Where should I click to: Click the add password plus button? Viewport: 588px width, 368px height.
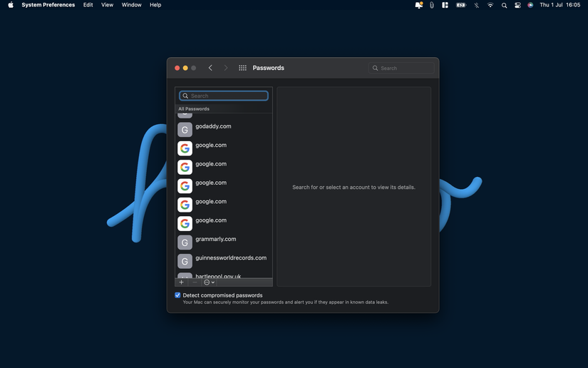(182, 282)
